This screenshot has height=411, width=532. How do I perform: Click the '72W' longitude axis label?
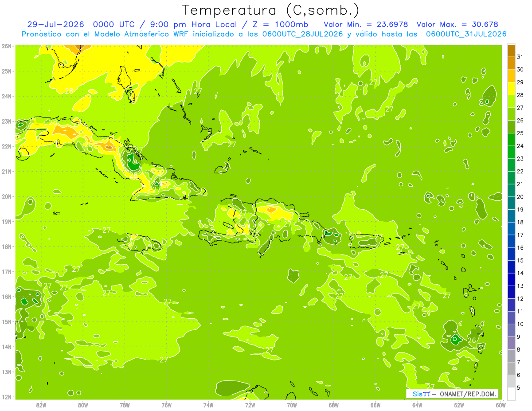point(250,405)
